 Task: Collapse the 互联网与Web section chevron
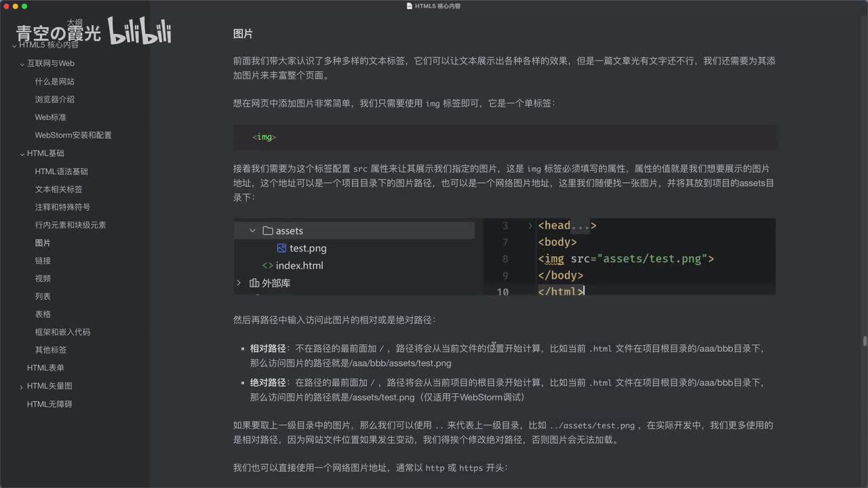(x=22, y=64)
